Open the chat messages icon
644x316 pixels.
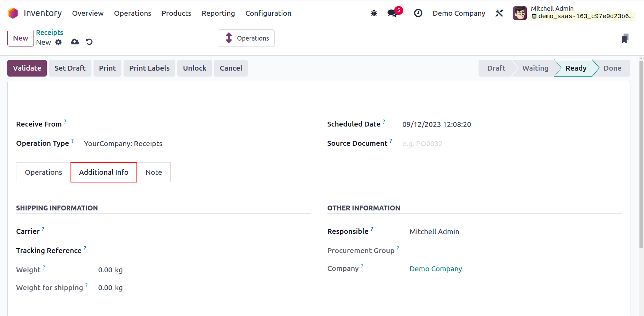(392, 13)
